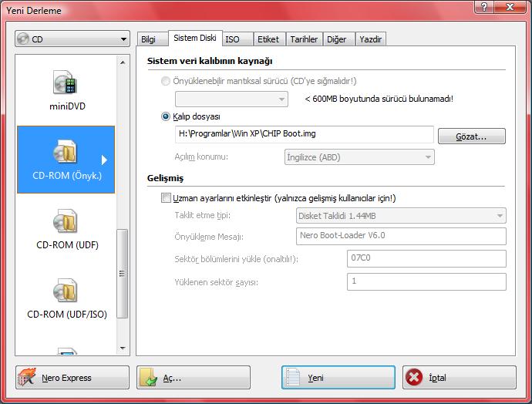Select the Kalıp dosyası radio button
Viewport: 532px width, 404px height.
[166, 117]
